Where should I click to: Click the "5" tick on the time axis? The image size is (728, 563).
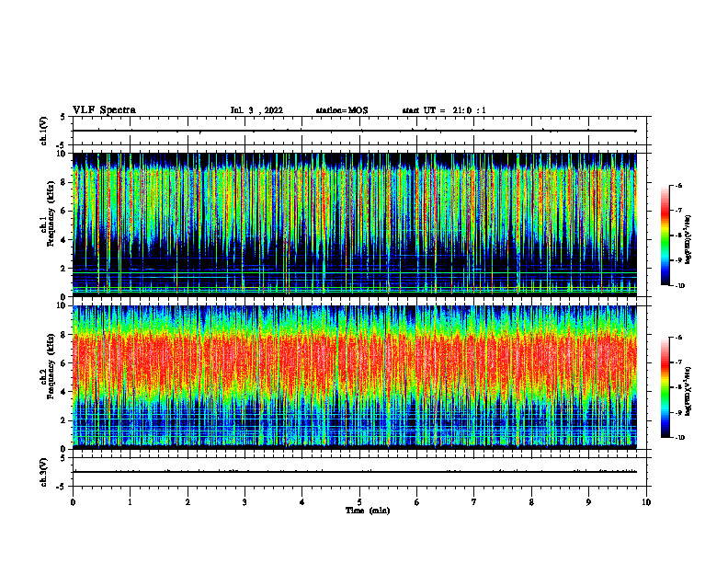coord(359,502)
